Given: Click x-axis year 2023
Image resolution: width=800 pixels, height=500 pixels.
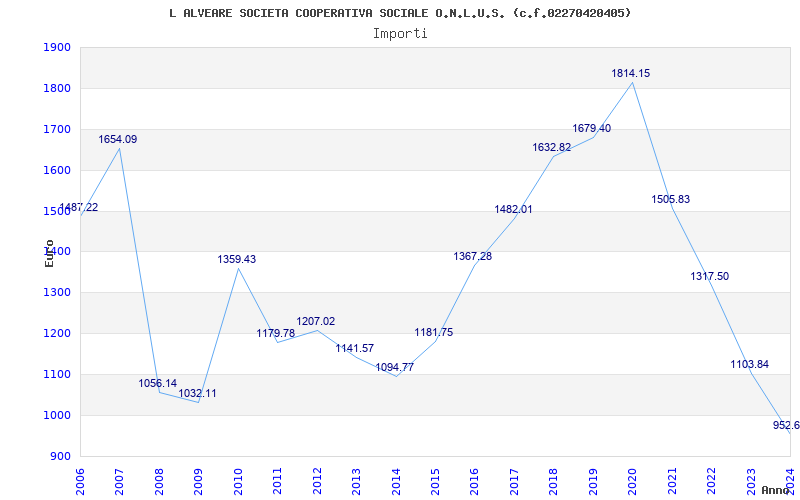Looking at the screenshot, I should 751,481.
